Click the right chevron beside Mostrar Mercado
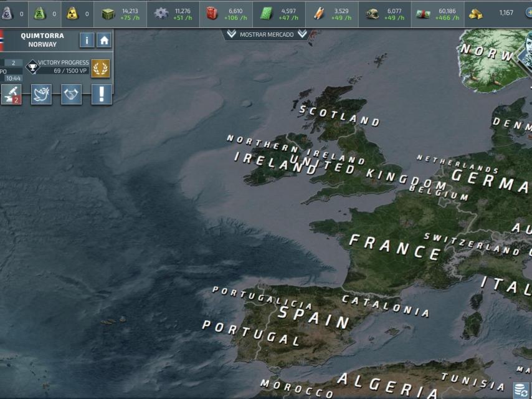The width and height of the screenshot is (532, 399). (x=302, y=34)
